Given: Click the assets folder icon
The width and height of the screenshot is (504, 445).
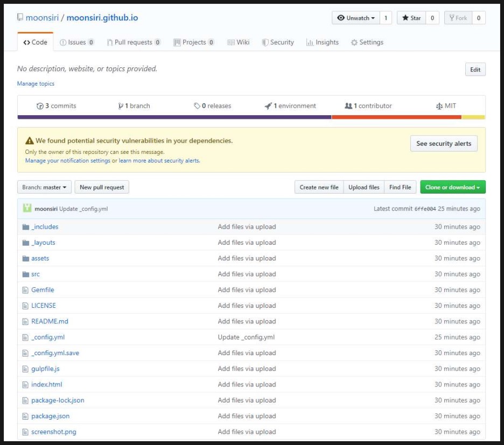Looking at the screenshot, I should point(26,259).
